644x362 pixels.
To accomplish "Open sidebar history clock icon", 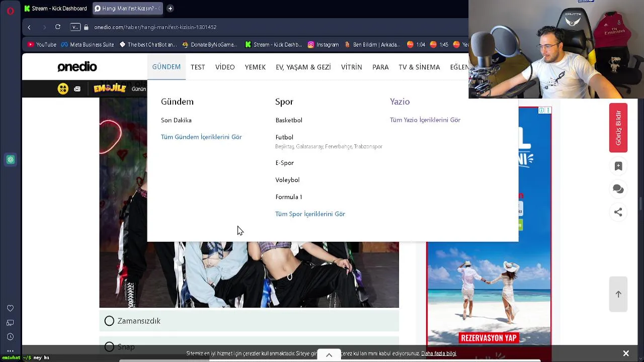I will pos(10,337).
